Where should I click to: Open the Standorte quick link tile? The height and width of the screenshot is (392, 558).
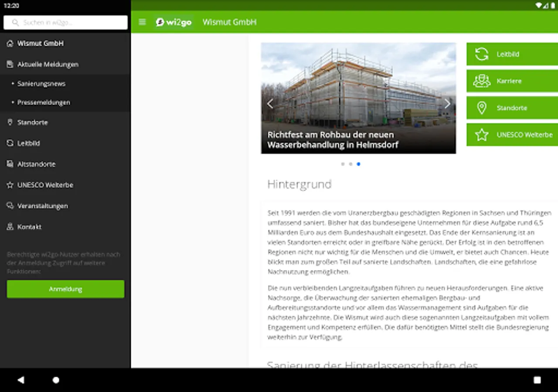coord(512,108)
